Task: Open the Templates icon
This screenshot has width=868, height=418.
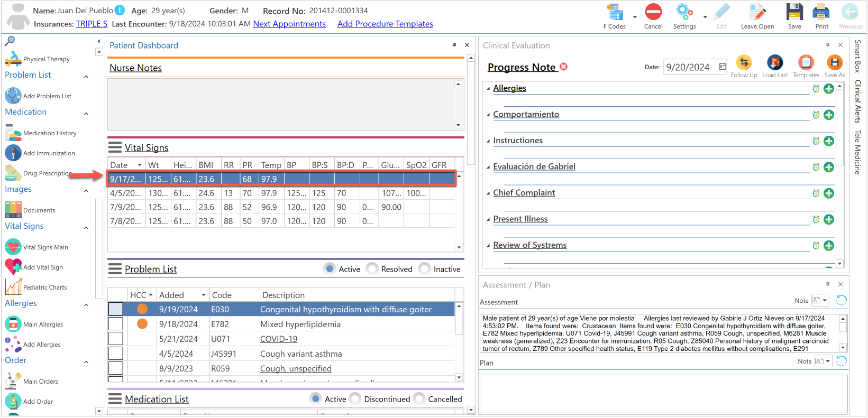Action: tap(806, 62)
